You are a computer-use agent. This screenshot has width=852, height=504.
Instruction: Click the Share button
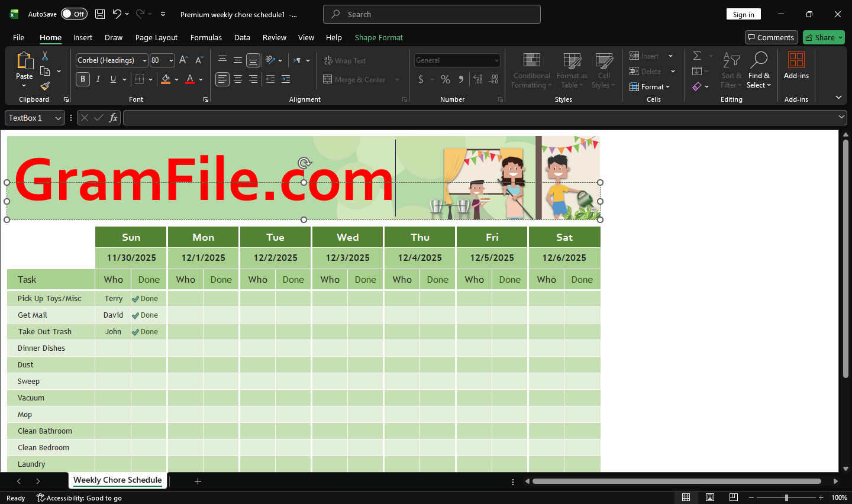(x=823, y=37)
